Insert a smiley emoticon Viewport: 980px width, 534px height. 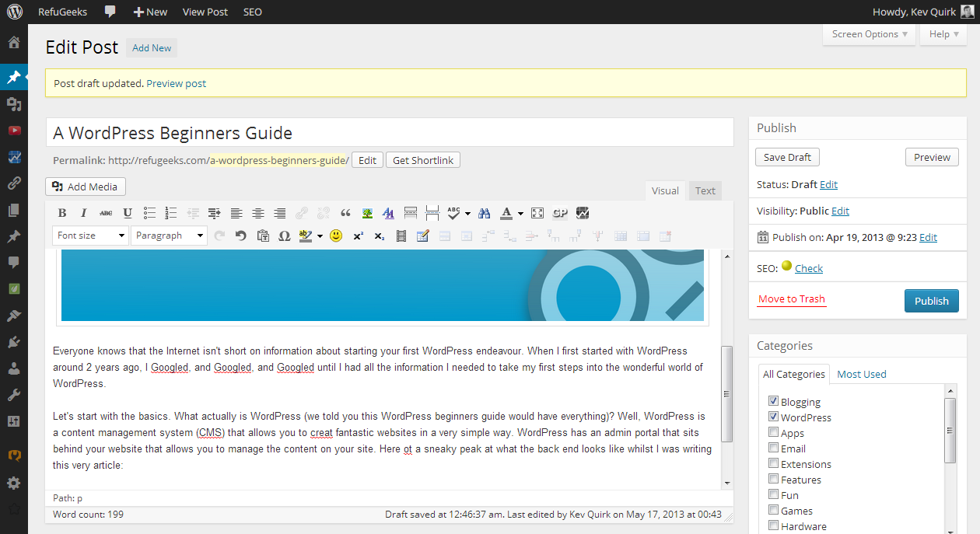[335, 236]
